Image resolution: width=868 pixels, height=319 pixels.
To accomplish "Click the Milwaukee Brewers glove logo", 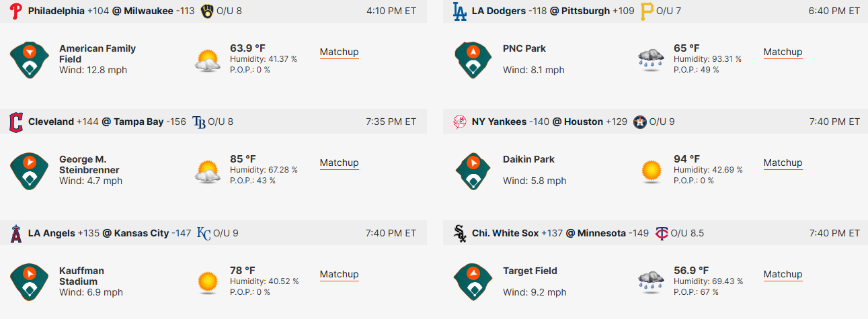I will coord(207,11).
